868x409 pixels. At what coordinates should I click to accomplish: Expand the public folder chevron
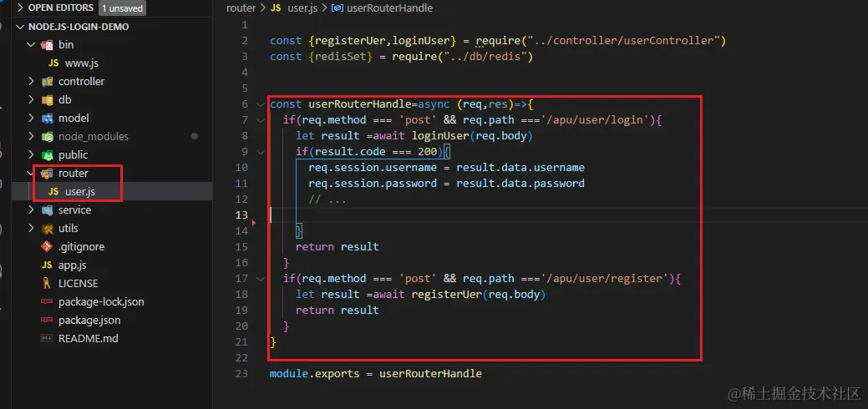coord(31,155)
